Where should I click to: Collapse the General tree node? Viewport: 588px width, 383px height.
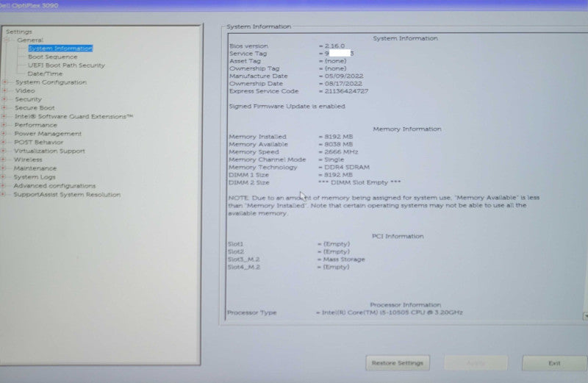[x=7, y=40]
